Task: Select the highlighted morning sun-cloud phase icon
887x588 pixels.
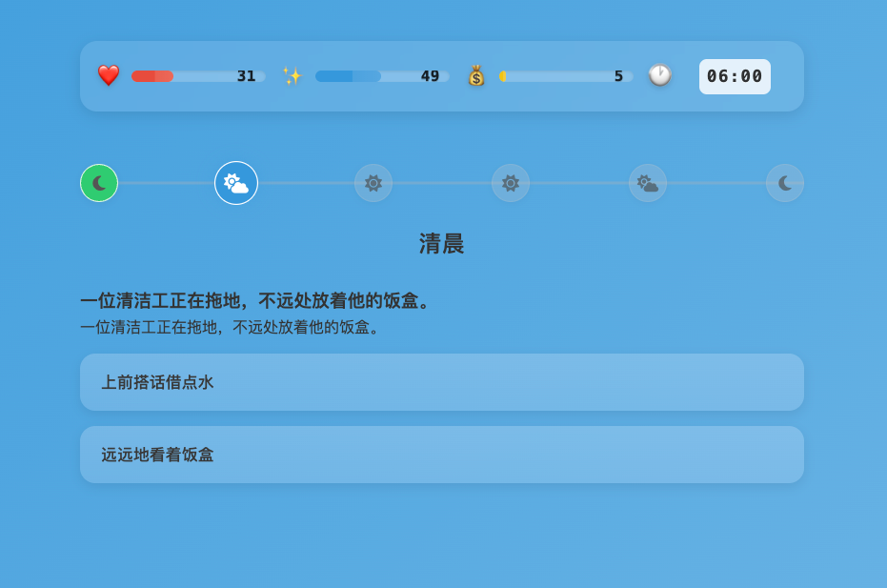Action: tap(235, 183)
